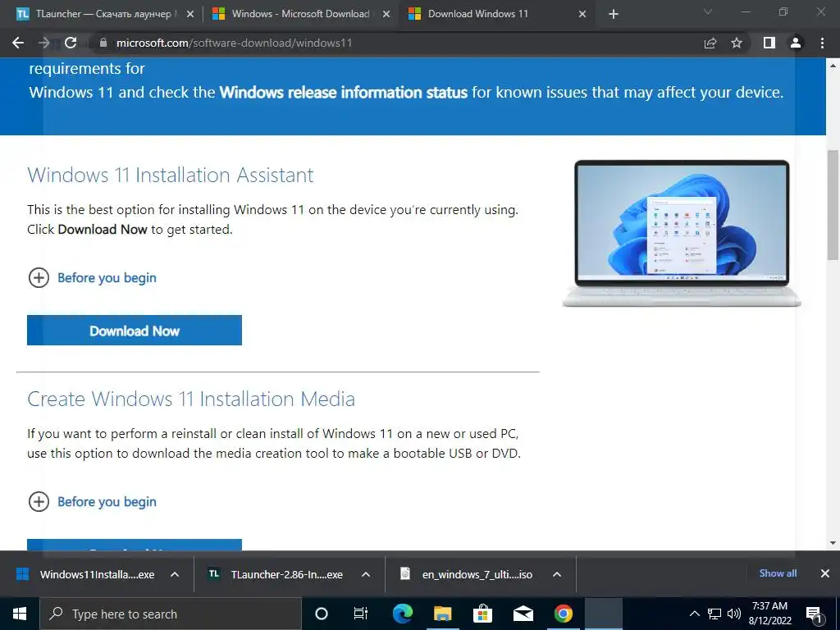
Task: Click Show all downloads
Action: 778,573
